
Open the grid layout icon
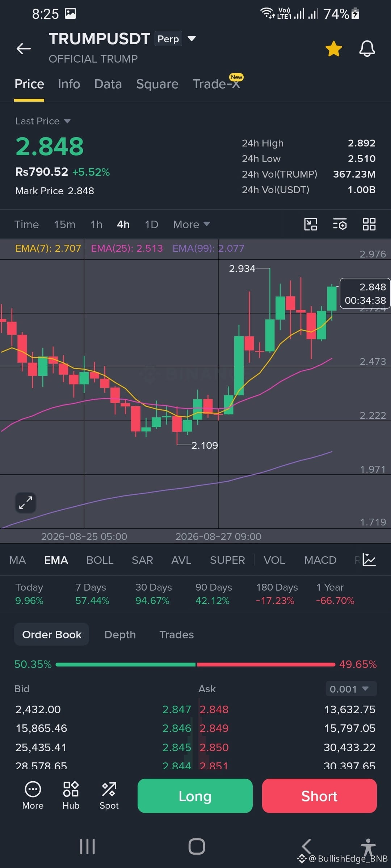click(x=369, y=224)
